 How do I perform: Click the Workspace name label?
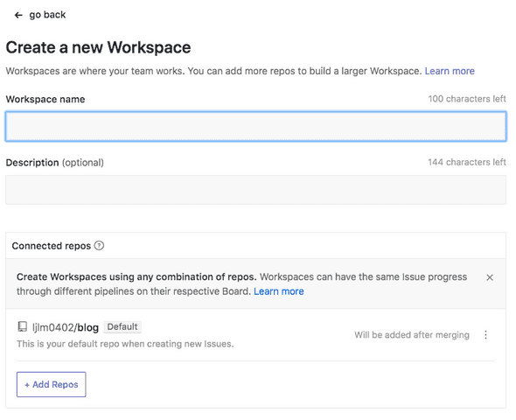click(45, 99)
